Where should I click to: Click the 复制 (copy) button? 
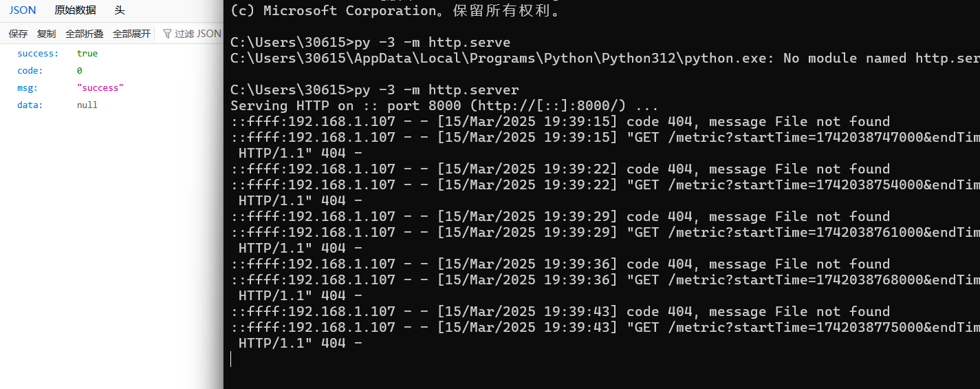click(x=46, y=34)
